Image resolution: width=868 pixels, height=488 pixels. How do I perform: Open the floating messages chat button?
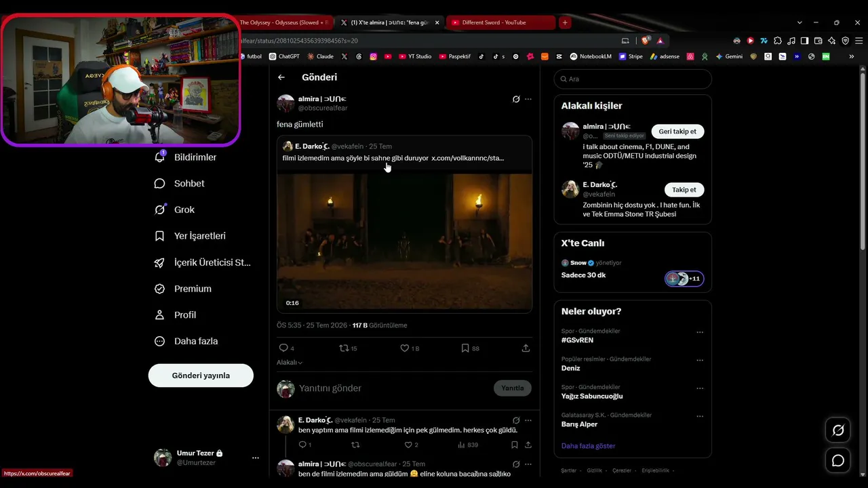838,461
